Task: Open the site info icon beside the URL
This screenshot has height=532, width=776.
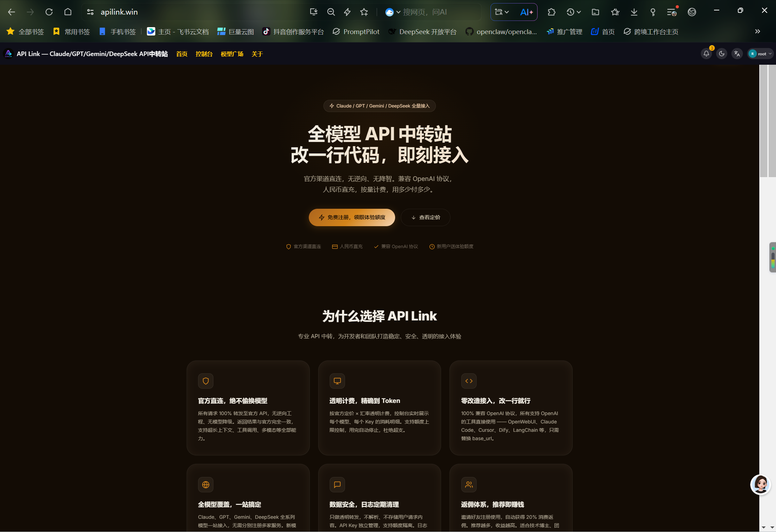Action: pos(90,12)
